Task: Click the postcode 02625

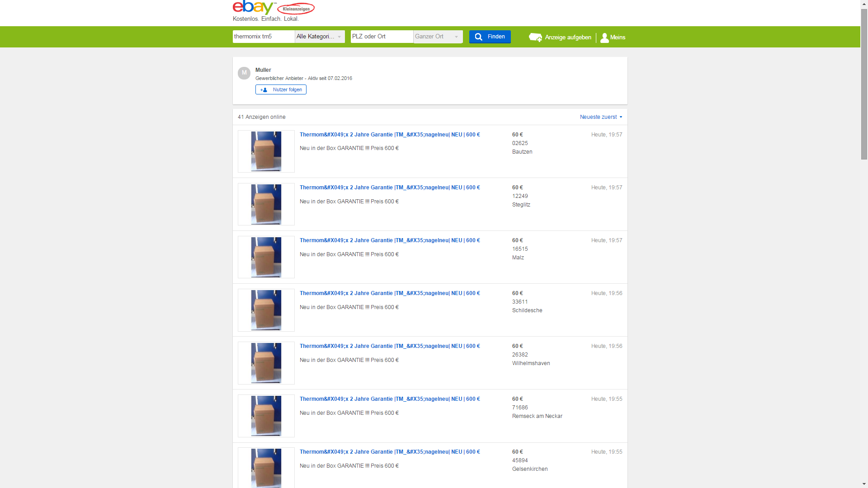Action: pos(520,143)
